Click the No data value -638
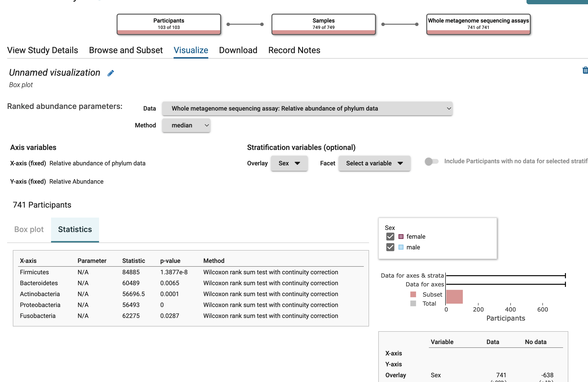The image size is (588, 382). [x=547, y=375]
